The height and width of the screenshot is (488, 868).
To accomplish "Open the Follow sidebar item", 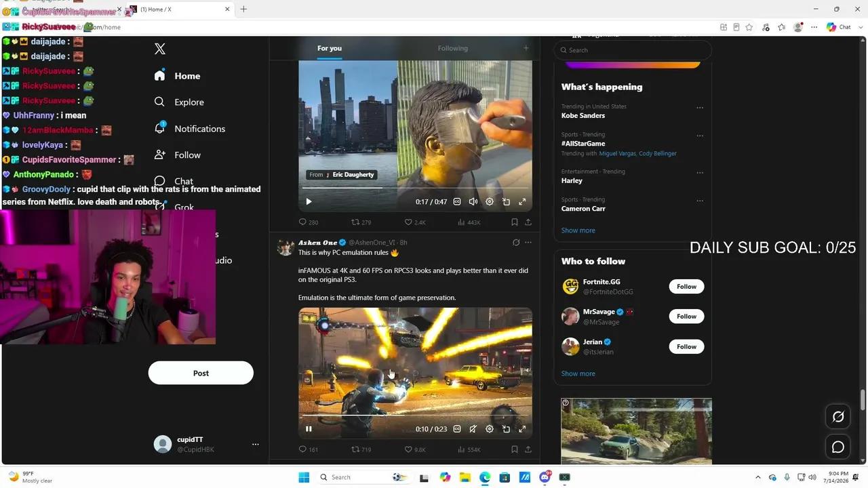I will [x=177, y=155].
